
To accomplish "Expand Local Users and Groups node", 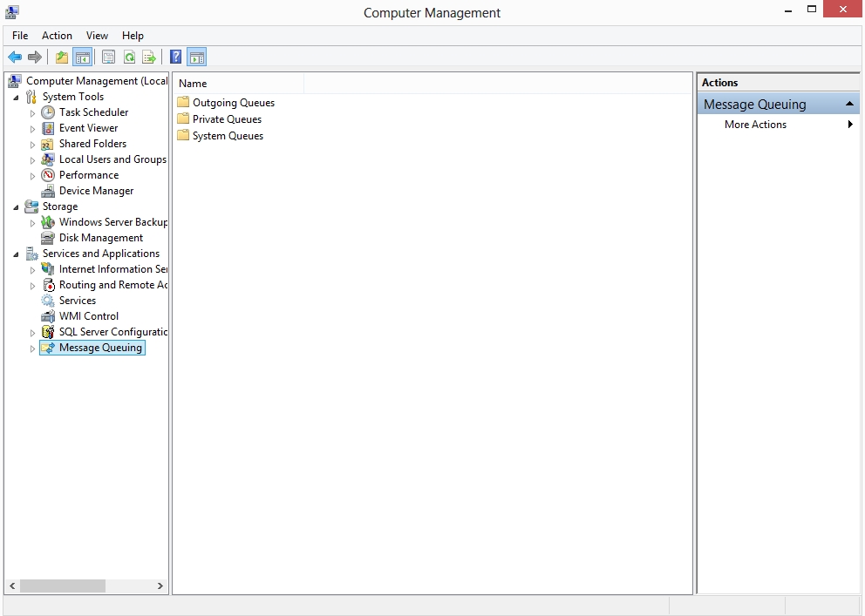I will (x=32, y=160).
